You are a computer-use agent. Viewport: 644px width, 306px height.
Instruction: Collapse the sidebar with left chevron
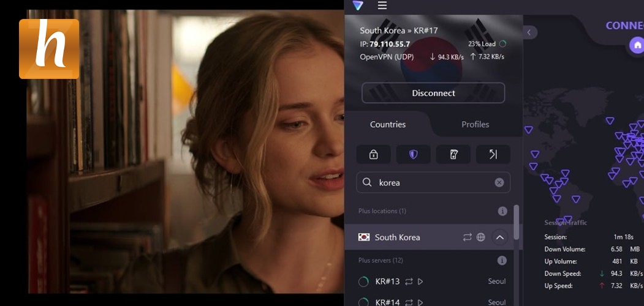tap(530, 32)
